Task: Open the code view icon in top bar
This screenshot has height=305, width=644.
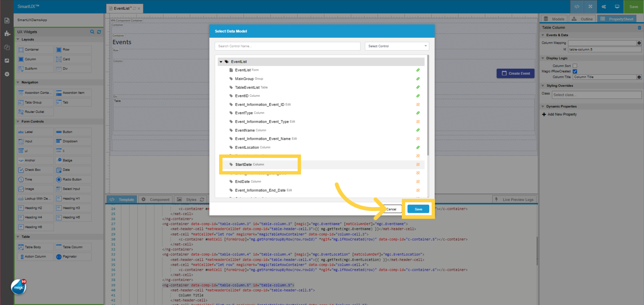Action: [577, 7]
